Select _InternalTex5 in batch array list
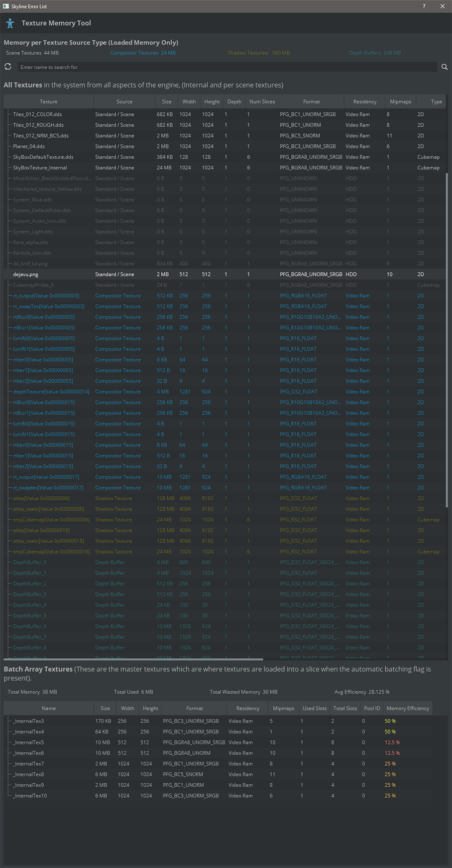This screenshot has height=868, width=452. point(29,743)
